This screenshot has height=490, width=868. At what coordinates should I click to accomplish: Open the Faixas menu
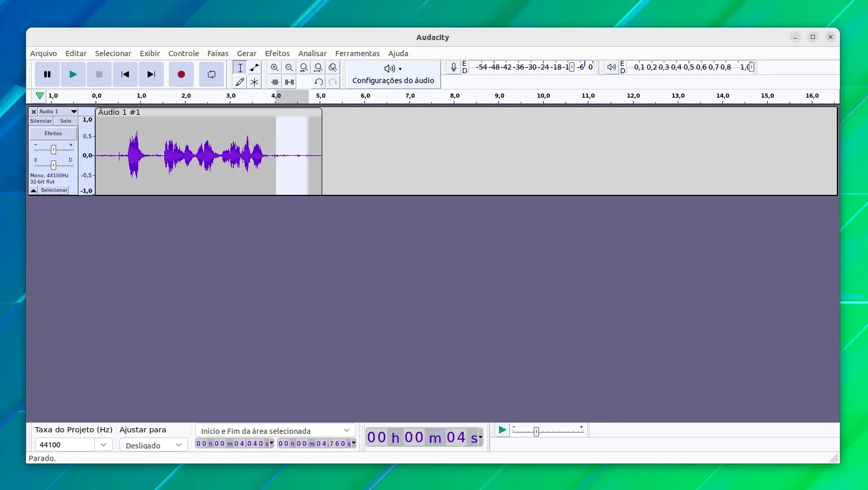coord(218,54)
